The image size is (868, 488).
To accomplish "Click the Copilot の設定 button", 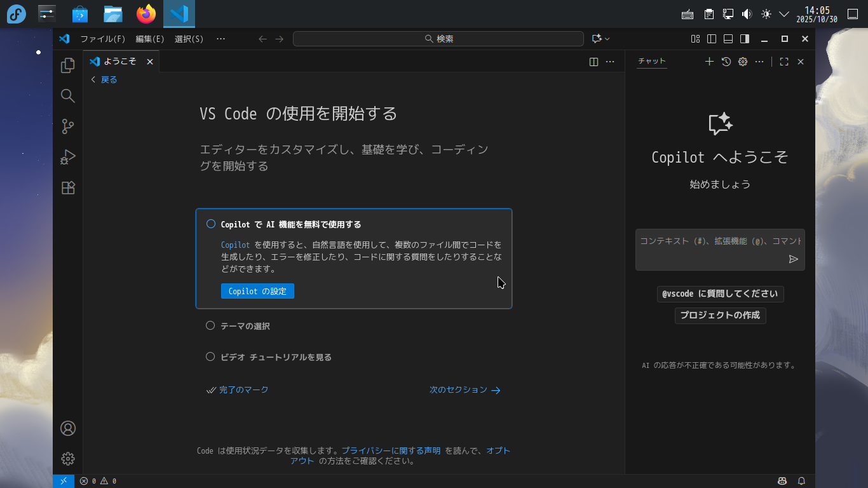I will coord(257,291).
